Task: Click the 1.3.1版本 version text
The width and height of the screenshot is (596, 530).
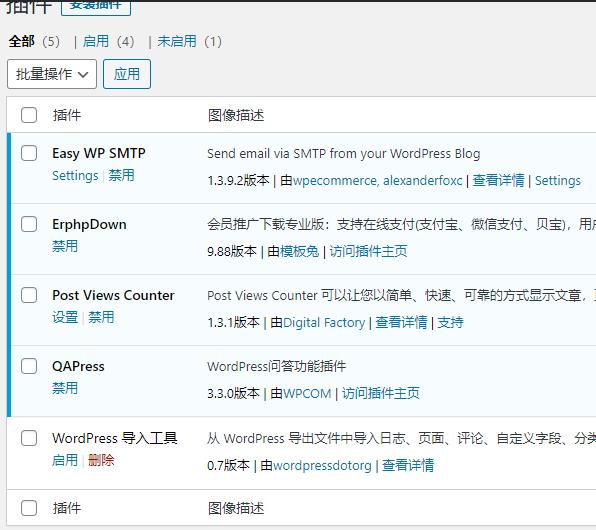Action: pos(233,322)
